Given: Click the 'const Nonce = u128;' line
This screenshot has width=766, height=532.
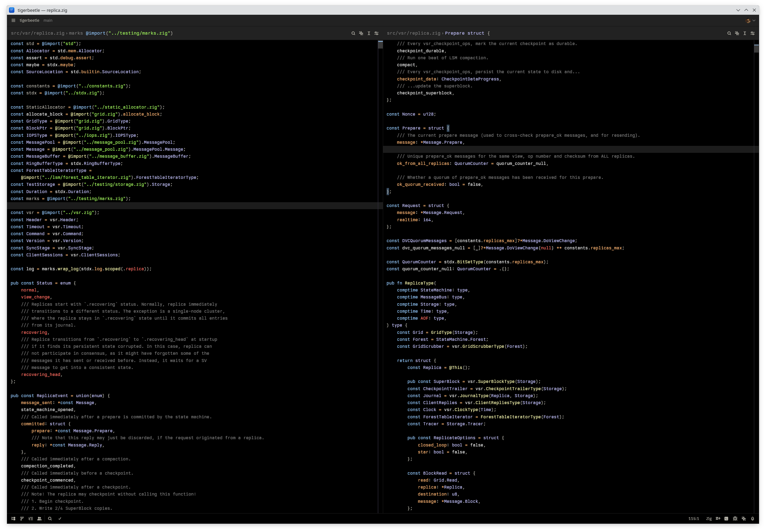Looking at the screenshot, I should (411, 114).
